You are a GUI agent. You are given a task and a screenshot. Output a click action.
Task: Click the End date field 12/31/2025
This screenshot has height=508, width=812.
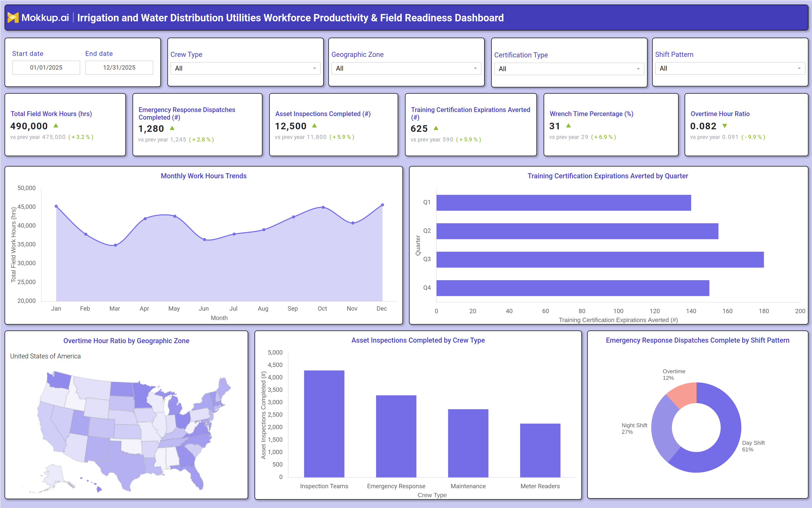[x=119, y=68]
